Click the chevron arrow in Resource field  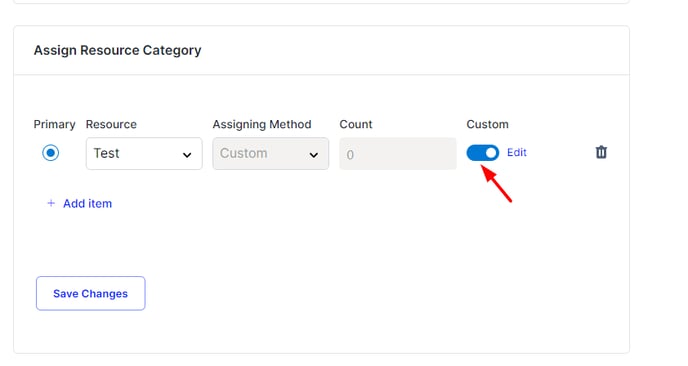(x=187, y=155)
